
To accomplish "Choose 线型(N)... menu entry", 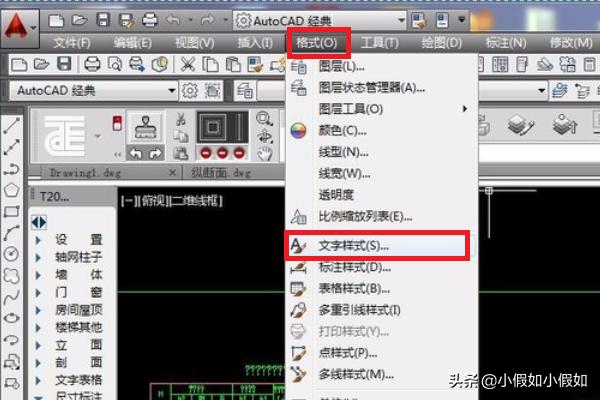I will pyautogui.click(x=382, y=152).
